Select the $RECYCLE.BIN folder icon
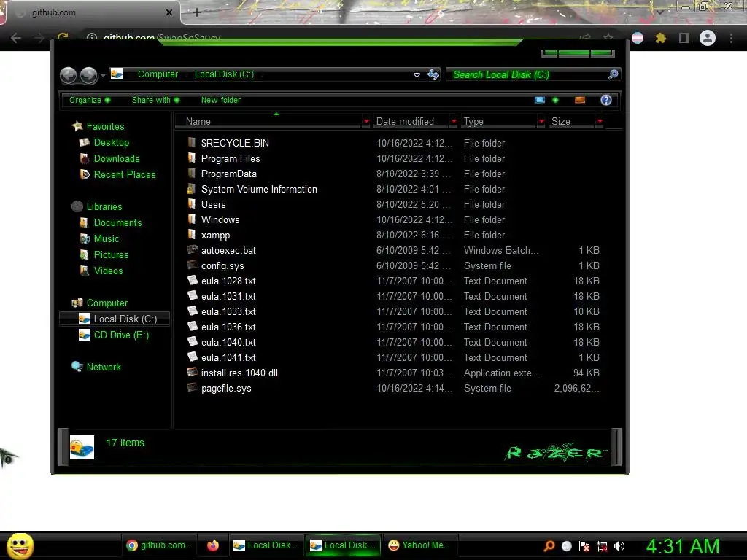Viewport: 747px width, 560px height. 192,142
